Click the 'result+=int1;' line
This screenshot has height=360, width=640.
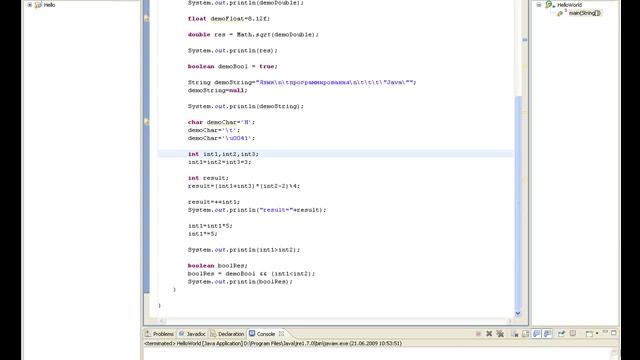click(214, 202)
